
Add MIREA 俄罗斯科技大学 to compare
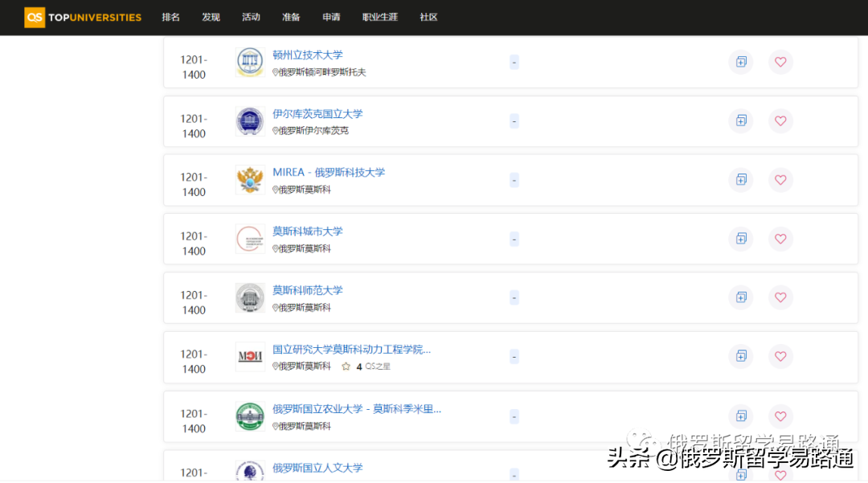741,180
